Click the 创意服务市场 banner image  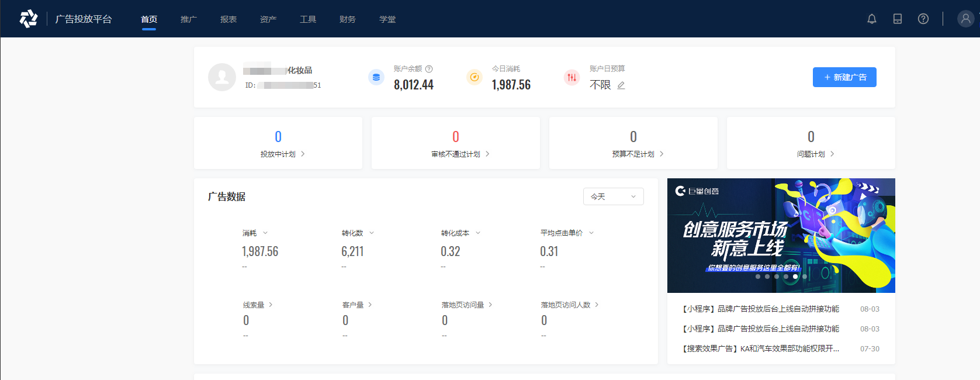coord(781,236)
